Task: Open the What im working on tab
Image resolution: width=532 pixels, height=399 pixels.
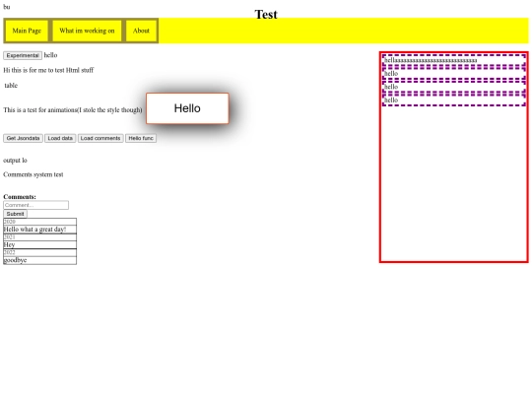Action: 87,31
